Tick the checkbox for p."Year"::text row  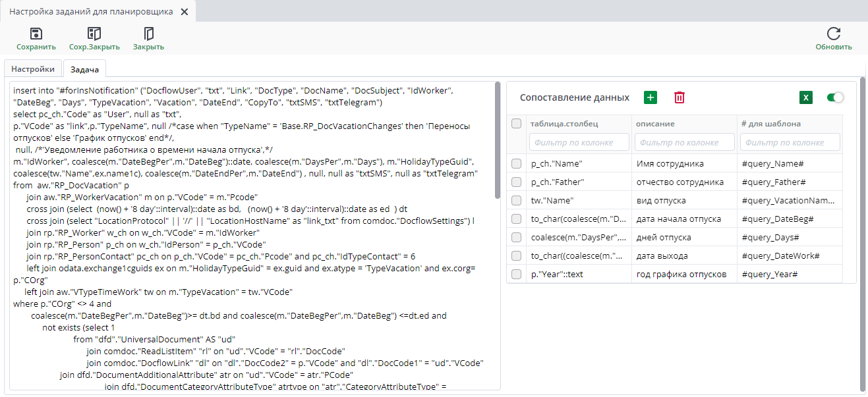(517, 274)
